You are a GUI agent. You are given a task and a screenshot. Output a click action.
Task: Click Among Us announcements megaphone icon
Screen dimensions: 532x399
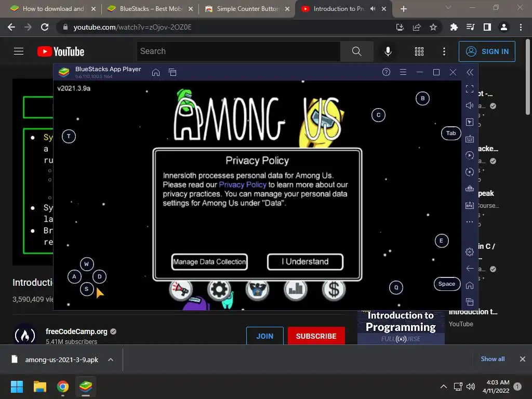point(180,289)
